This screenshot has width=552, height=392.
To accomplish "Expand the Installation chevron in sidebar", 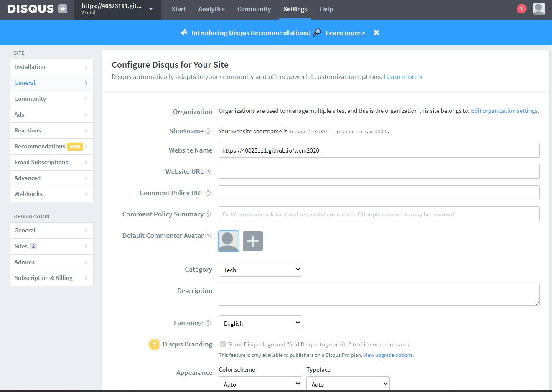I will point(86,67).
